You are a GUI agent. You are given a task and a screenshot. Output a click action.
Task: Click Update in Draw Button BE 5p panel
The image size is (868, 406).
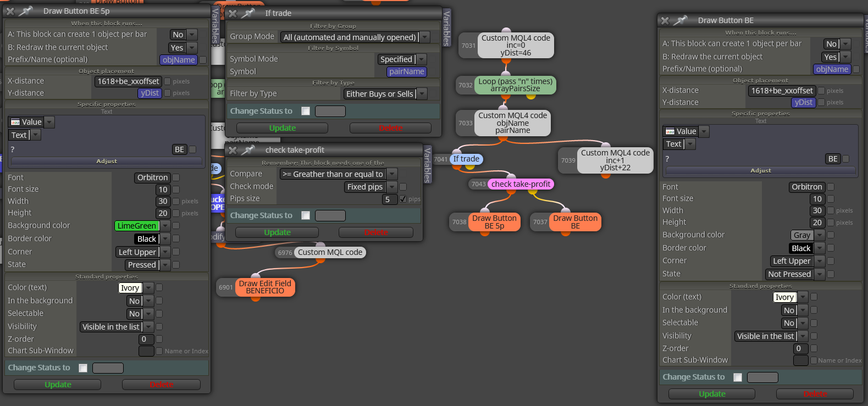click(x=58, y=385)
